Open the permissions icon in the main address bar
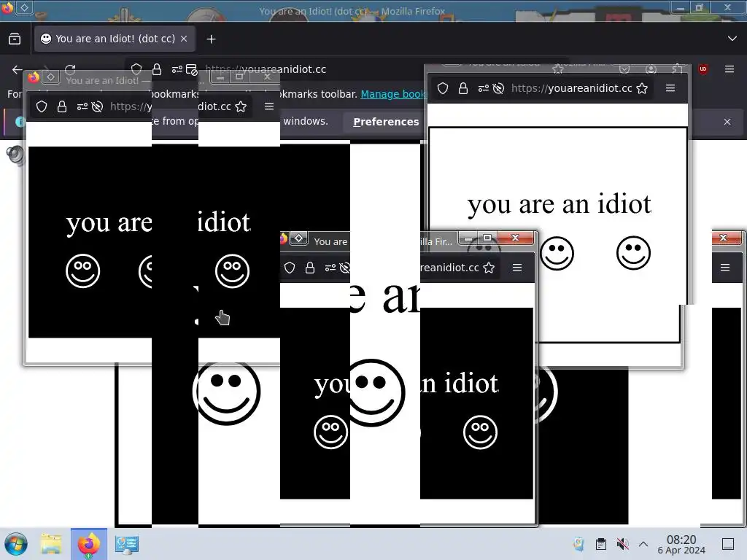This screenshot has height=560, width=747. (x=177, y=69)
